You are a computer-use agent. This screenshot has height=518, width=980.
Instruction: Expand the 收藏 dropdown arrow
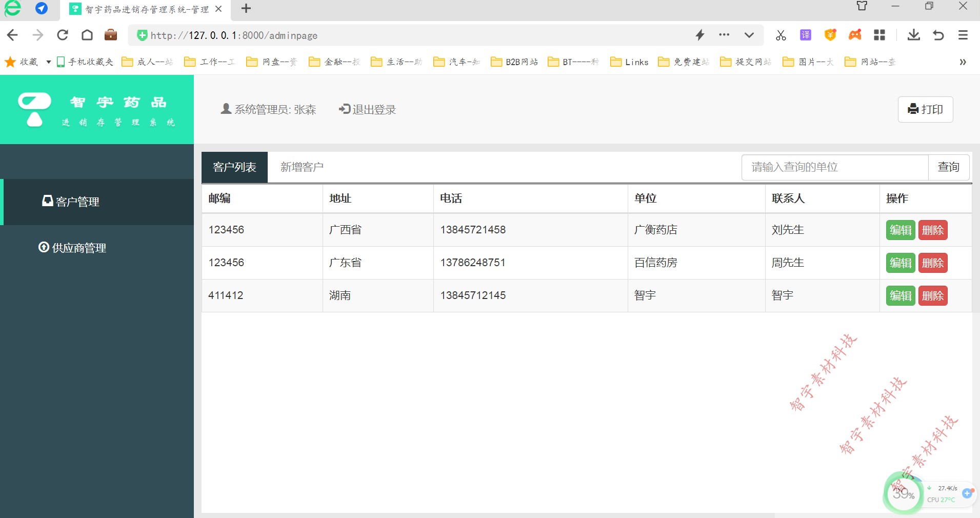coord(48,62)
